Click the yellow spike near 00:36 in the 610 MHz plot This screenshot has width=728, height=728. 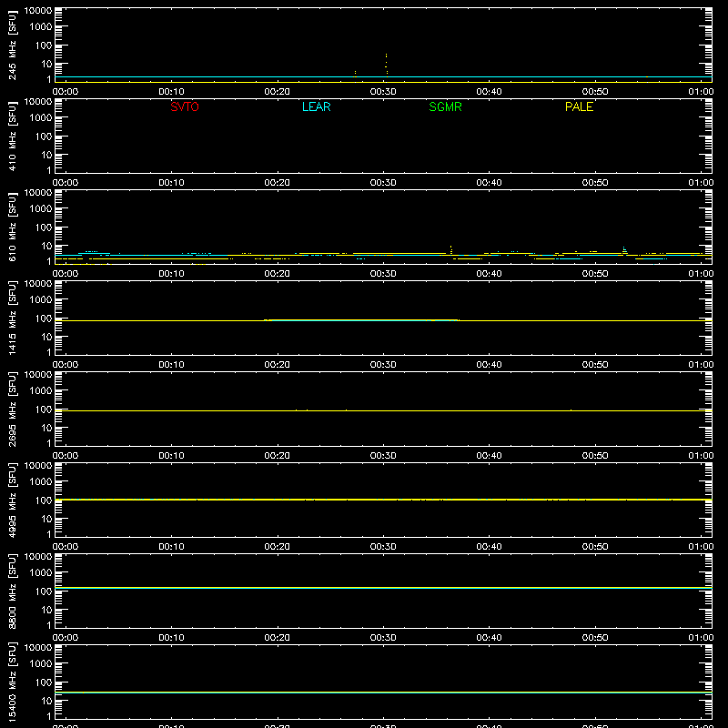[x=450, y=249]
